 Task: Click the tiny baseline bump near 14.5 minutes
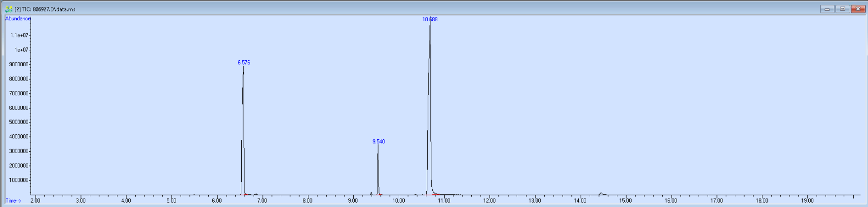[601, 194]
